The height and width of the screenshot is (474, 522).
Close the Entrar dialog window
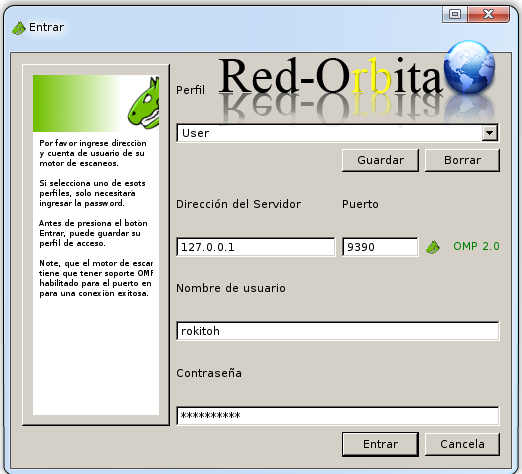coord(489,14)
